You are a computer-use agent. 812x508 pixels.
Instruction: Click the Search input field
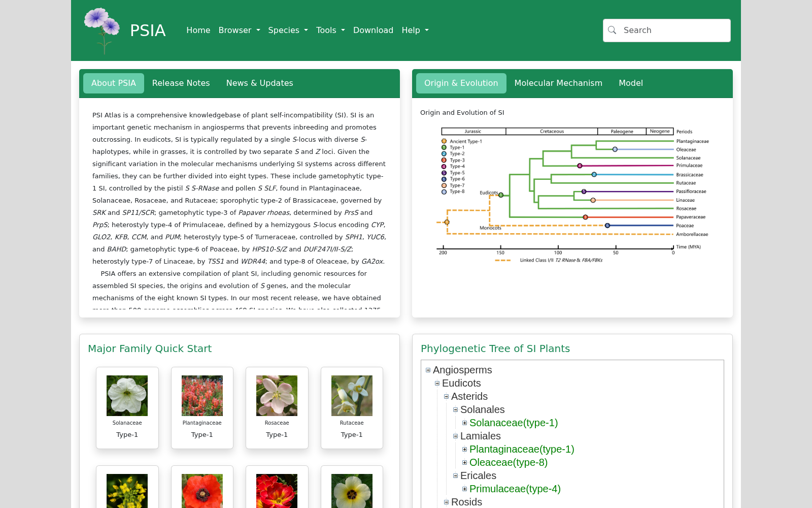667,30
